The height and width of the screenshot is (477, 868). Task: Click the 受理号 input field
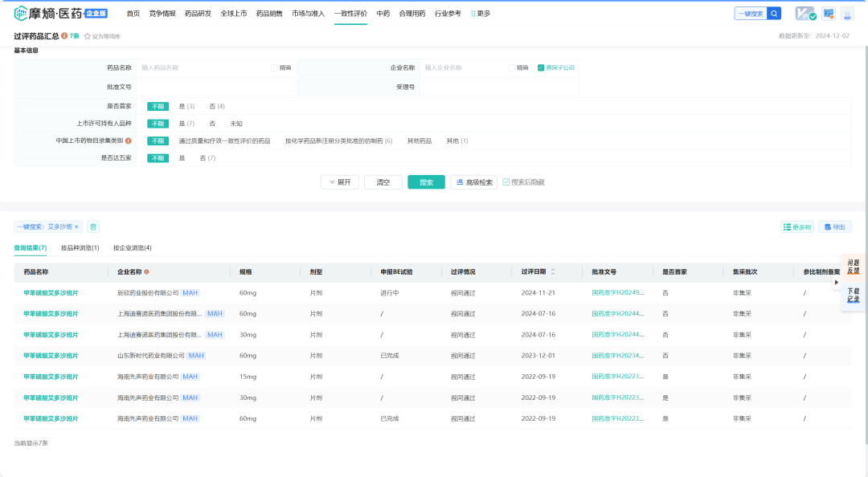click(499, 87)
